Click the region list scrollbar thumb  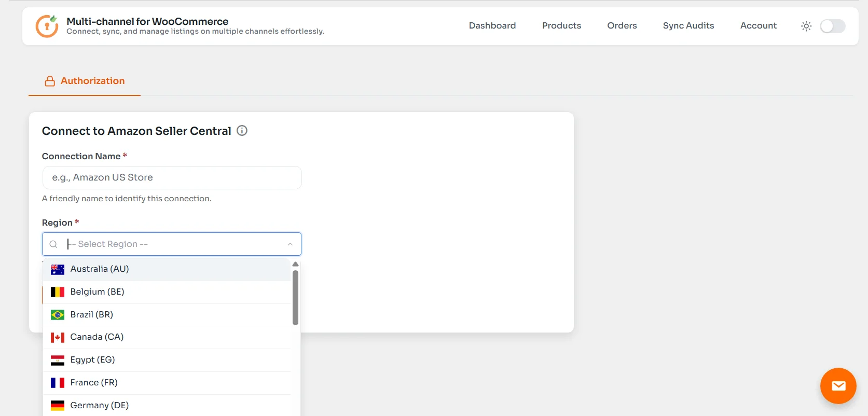[295, 298]
